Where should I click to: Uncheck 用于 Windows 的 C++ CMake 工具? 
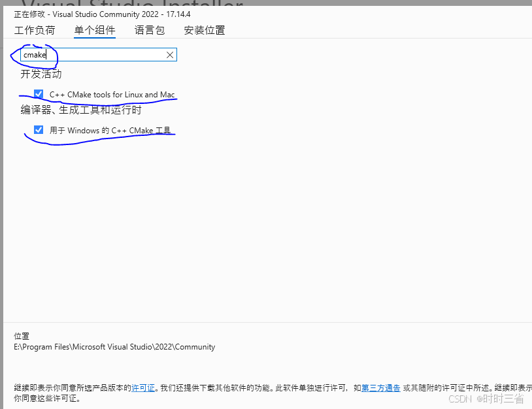pyautogui.click(x=39, y=130)
